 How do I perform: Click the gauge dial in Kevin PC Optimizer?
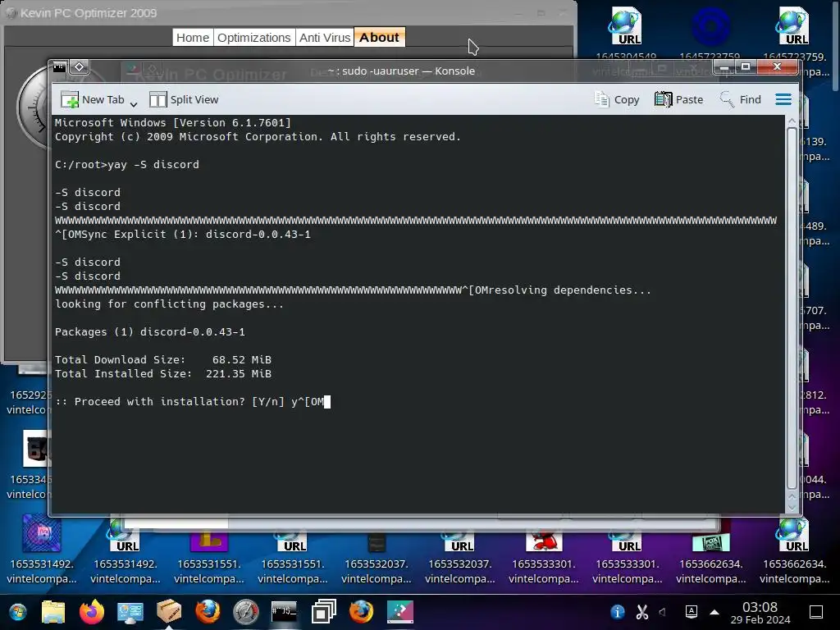(x=33, y=107)
